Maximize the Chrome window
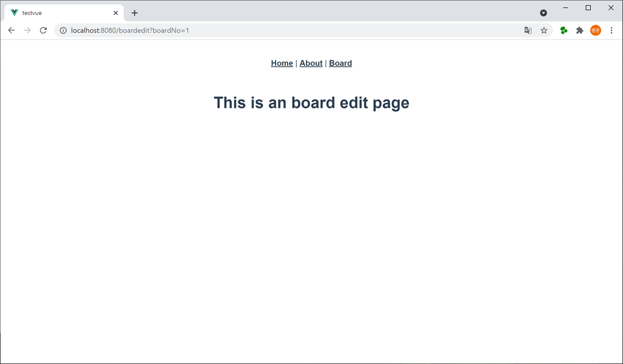The image size is (623, 364). point(588,8)
